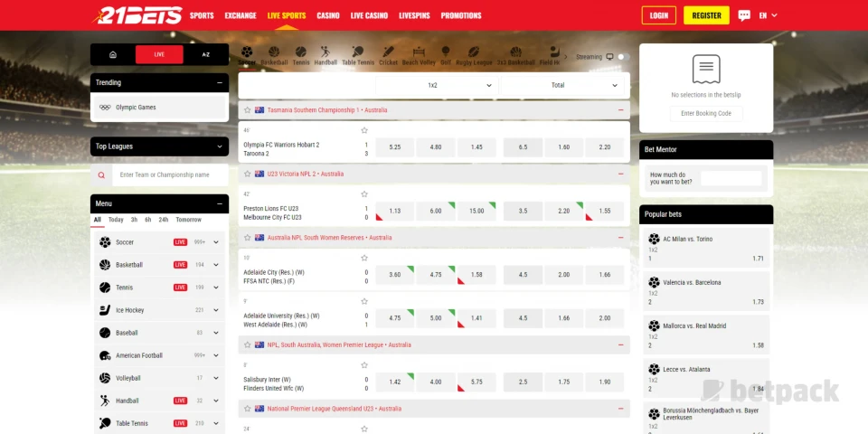The height and width of the screenshot is (434, 868).
Task: Open the 1x2 market dropdown
Action: tap(436, 85)
